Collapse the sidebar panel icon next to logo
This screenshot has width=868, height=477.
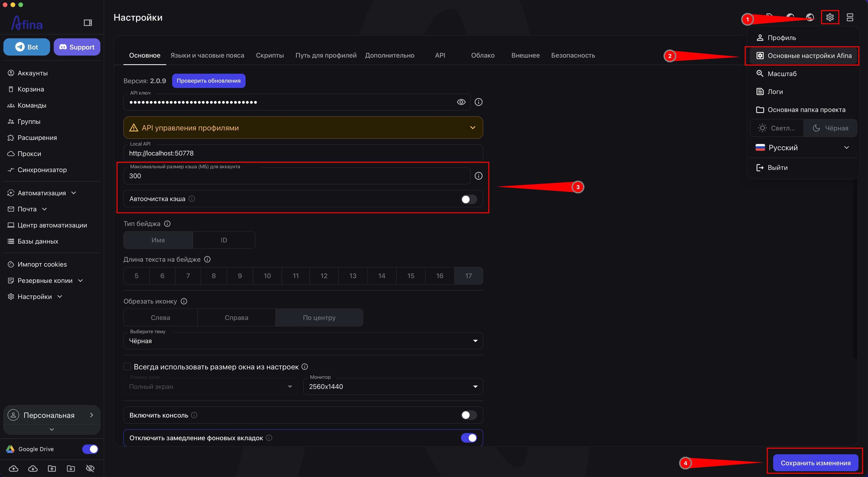point(88,23)
